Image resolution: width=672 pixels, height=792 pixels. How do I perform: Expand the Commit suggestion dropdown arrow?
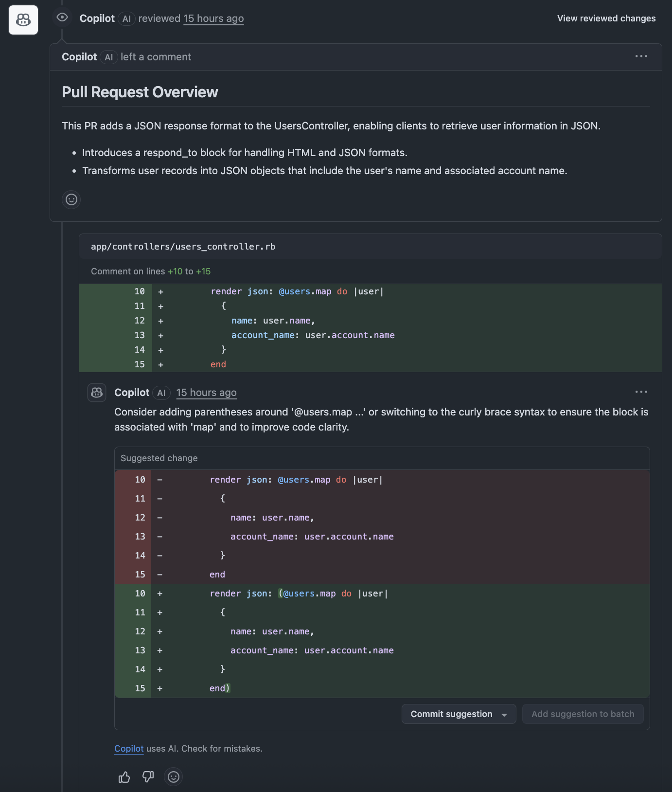[504, 715]
